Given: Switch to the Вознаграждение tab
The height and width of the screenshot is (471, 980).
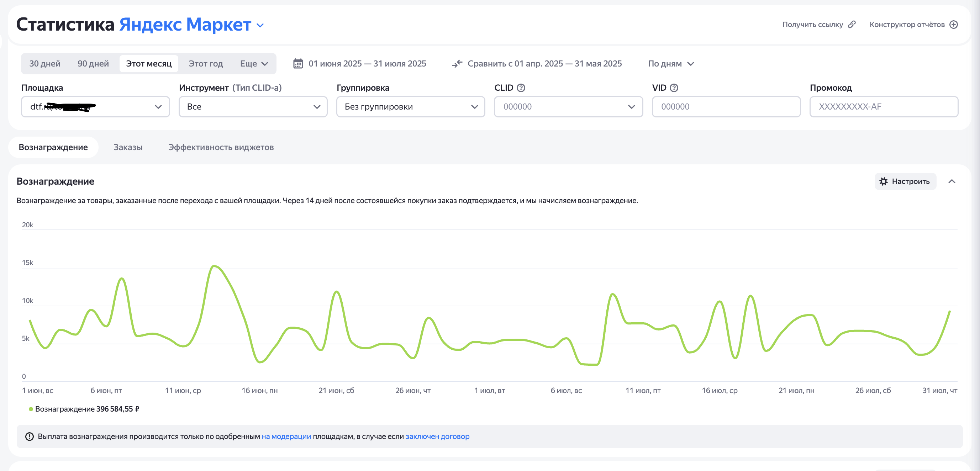Looking at the screenshot, I should pos(53,147).
